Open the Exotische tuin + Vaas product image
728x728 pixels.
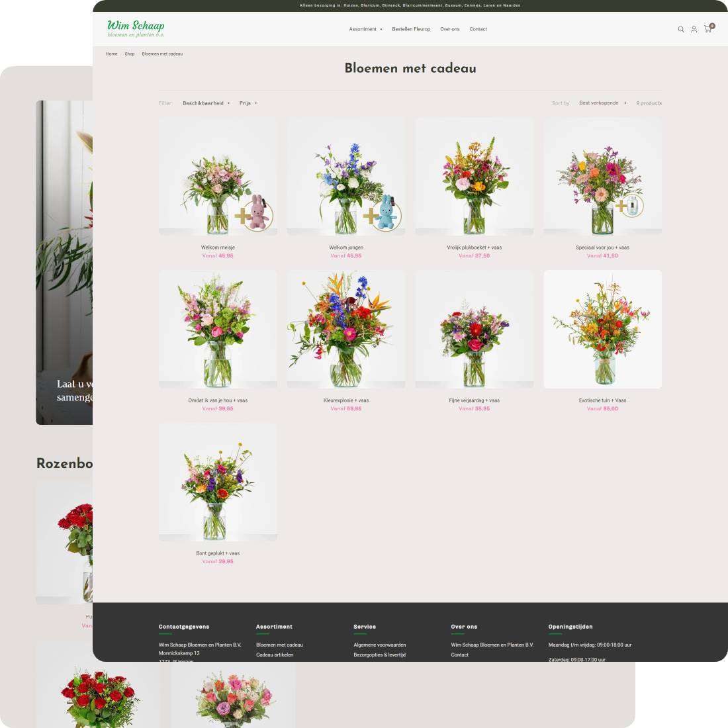point(602,329)
